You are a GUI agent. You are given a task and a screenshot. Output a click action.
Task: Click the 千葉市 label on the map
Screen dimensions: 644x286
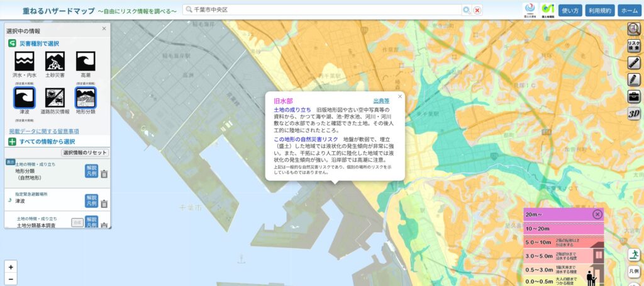click(190, 209)
